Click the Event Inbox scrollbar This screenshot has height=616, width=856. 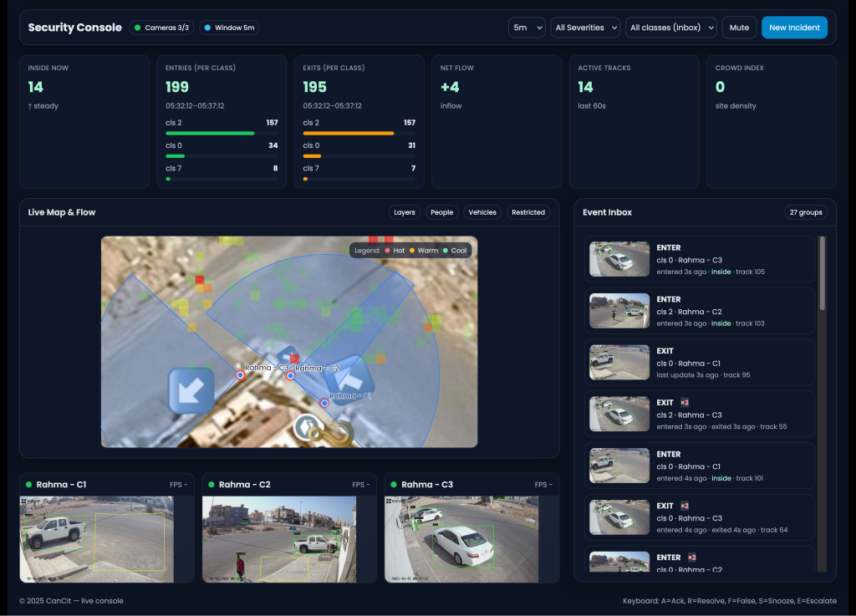(x=822, y=276)
